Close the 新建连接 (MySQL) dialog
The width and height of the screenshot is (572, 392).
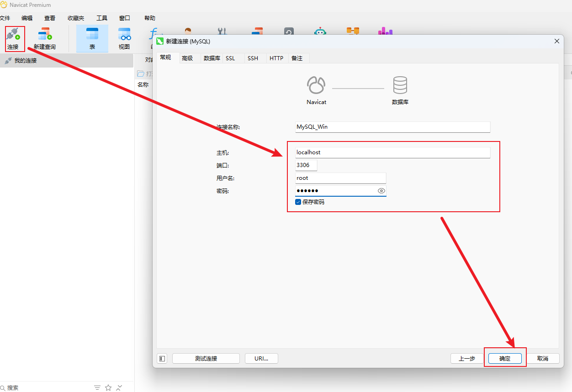tap(557, 41)
